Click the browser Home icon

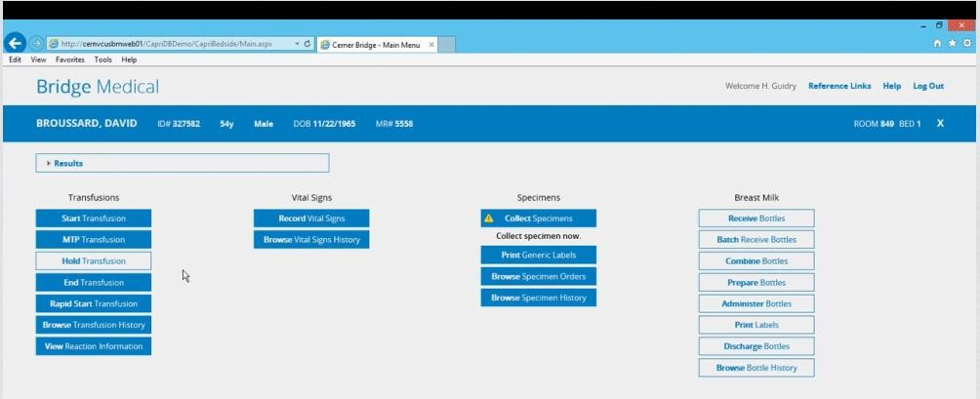coord(937,44)
